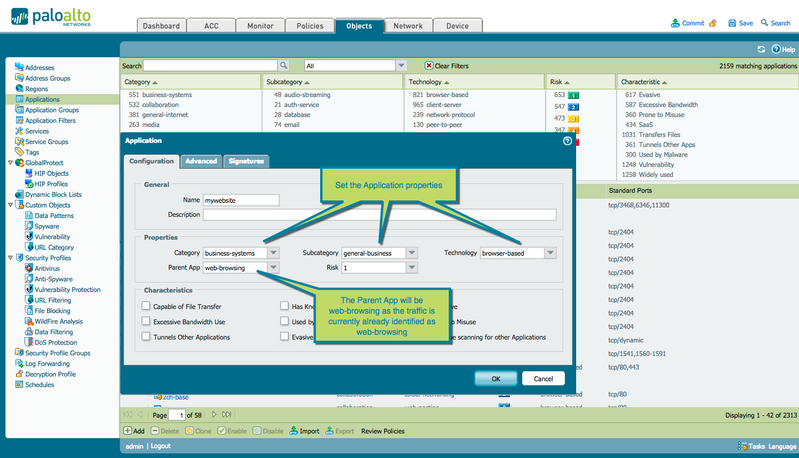The image size is (799, 458).
Task: Click the Decryption Profile lock icon
Action: (19, 374)
